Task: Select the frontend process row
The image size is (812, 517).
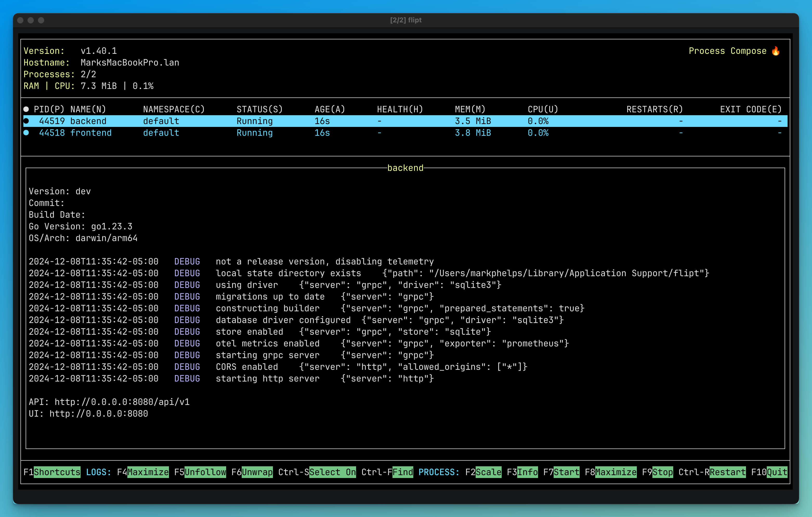Action: [405, 133]
